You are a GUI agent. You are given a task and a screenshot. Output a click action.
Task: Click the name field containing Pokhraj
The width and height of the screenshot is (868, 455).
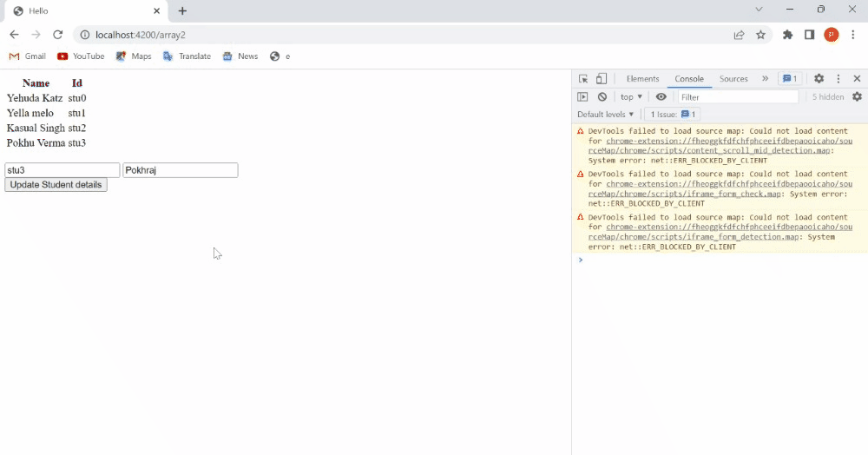coord(181,170)
